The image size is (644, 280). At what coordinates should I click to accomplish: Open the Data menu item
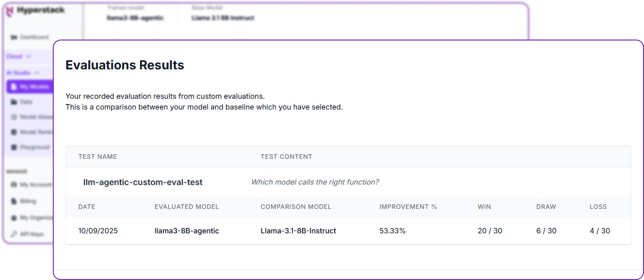click(26, 102)
